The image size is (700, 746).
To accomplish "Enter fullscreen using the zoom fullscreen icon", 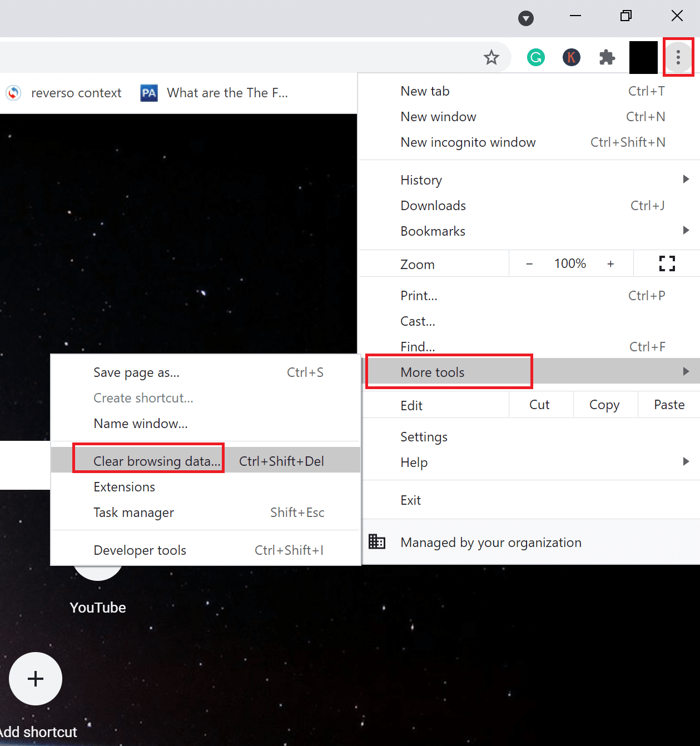I will pyautogui.click(x=667, y=263).
